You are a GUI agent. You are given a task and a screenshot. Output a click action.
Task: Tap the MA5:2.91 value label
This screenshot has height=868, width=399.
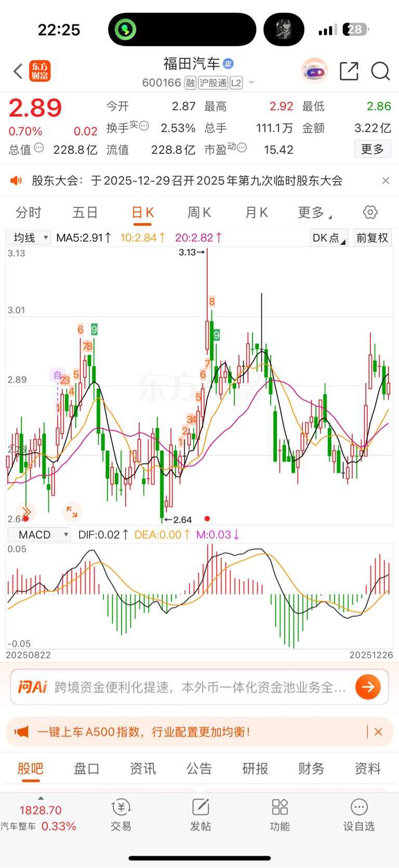(84, 238)
